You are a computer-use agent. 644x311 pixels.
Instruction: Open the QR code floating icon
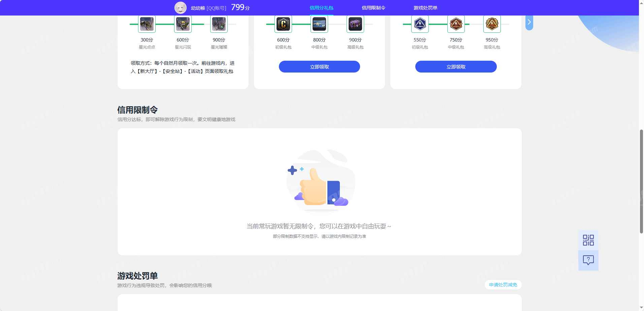tap(588, 240)
